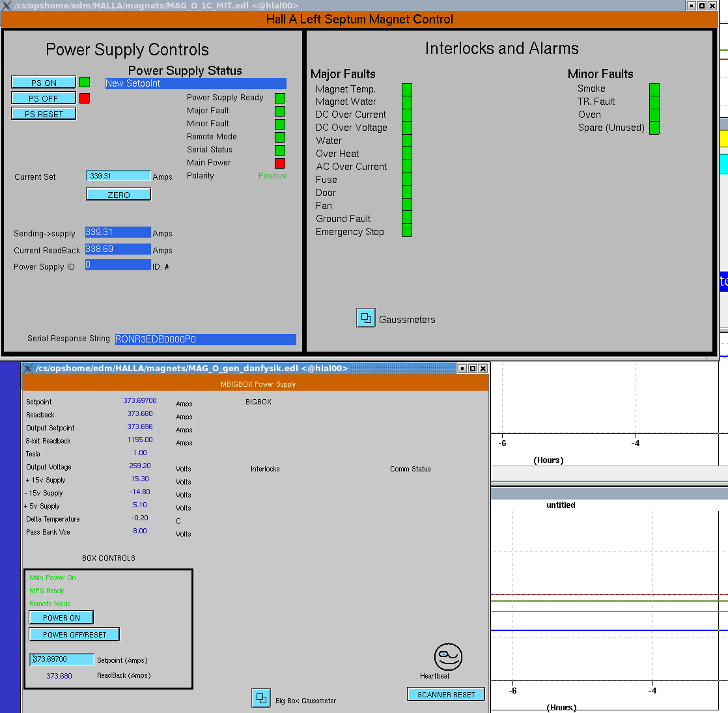
Task: Maximize the danfysik power supply window
Action: [x=473, y=368]
